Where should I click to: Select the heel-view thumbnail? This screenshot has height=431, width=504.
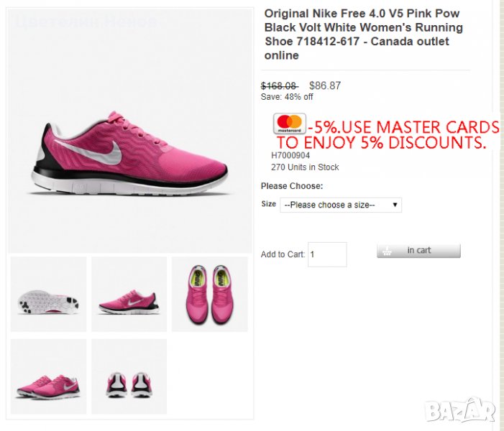tap(129, 376)
